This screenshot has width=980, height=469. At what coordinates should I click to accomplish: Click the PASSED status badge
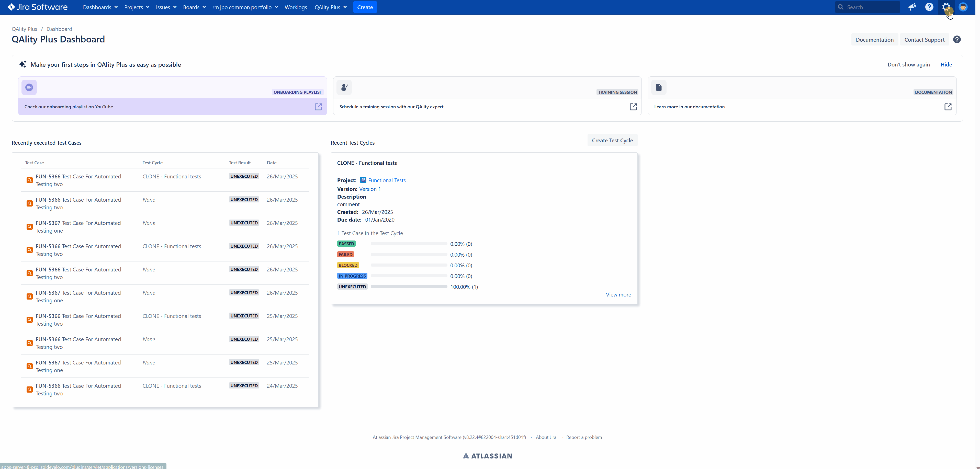[346, 244]
